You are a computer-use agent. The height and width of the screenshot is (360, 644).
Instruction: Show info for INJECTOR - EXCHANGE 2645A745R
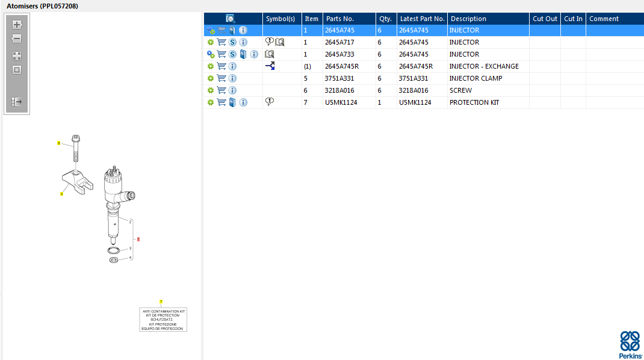(232, 66)
